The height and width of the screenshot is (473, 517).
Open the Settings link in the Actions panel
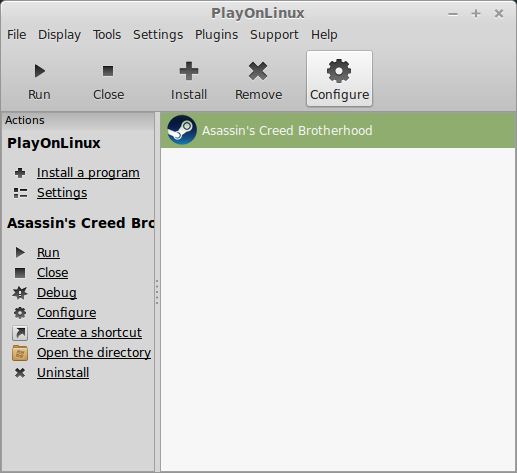tap(62, 193)
